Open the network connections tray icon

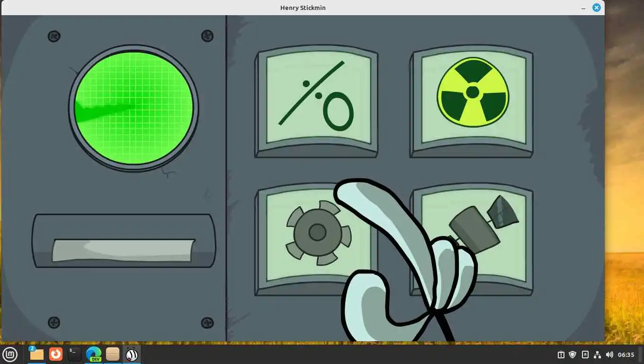pos(597,355)
